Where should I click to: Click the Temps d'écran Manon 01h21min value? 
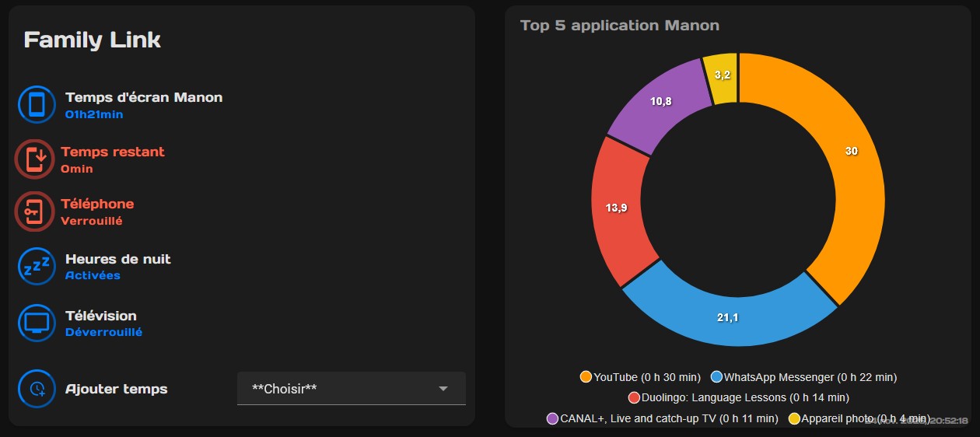pos(93,114)
